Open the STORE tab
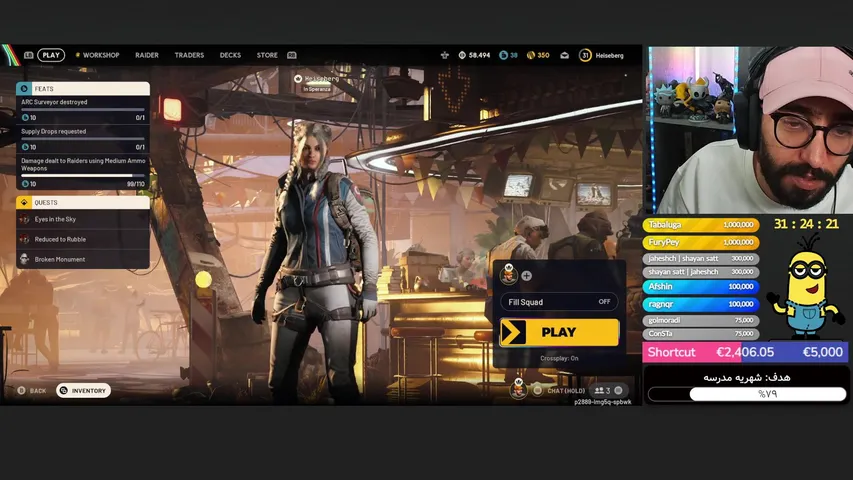Viewport: 853px width, 480px height. [x=267, y=55]
